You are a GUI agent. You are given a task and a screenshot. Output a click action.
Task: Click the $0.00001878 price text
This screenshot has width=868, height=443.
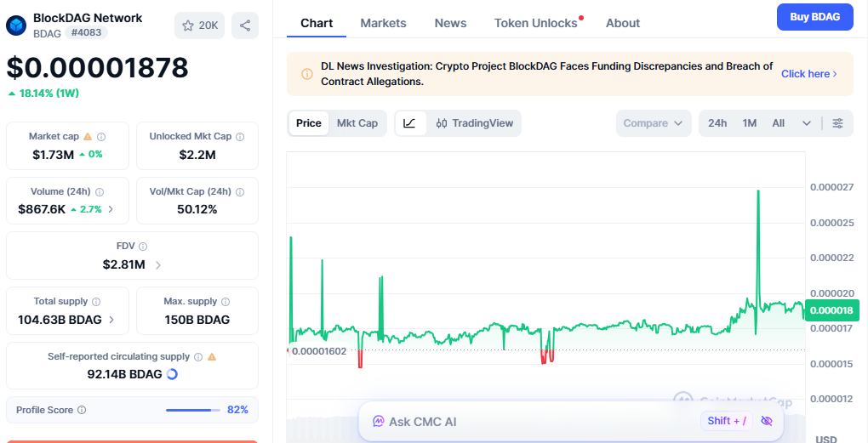(x=97, y=68)
